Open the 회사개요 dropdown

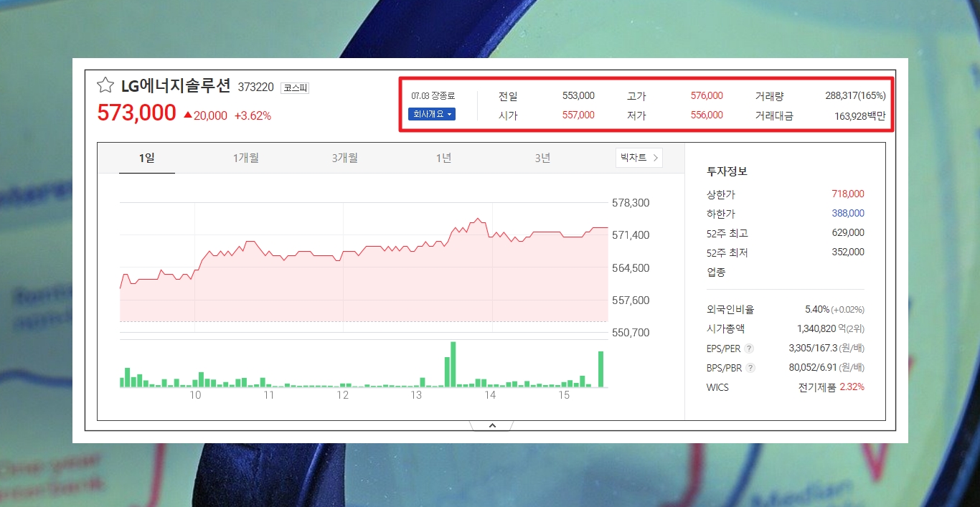(x=431, y=114)
